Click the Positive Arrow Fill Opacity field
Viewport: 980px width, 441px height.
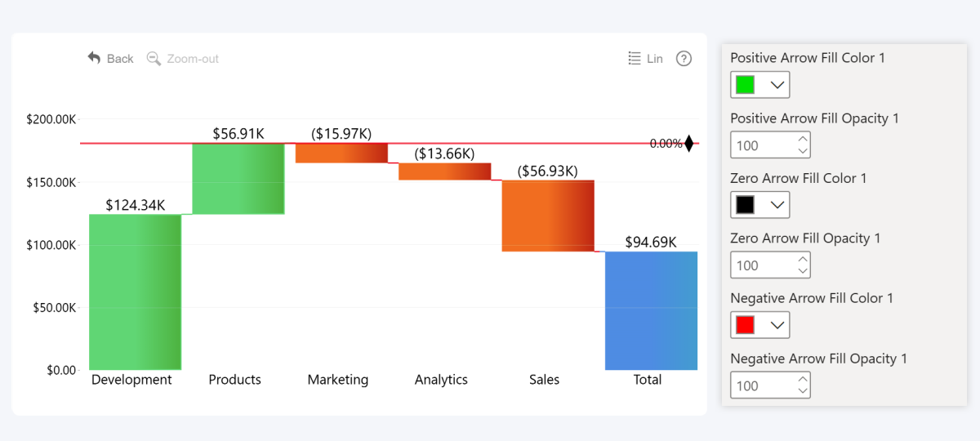point(761,145)
